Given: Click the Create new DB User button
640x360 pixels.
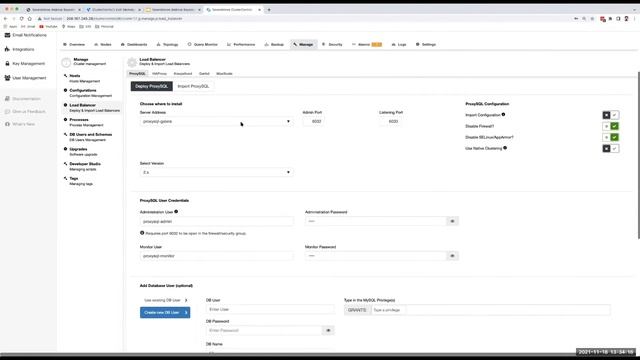Looking at the screenshot, I should pyautogui.click(x=165, y=313).
